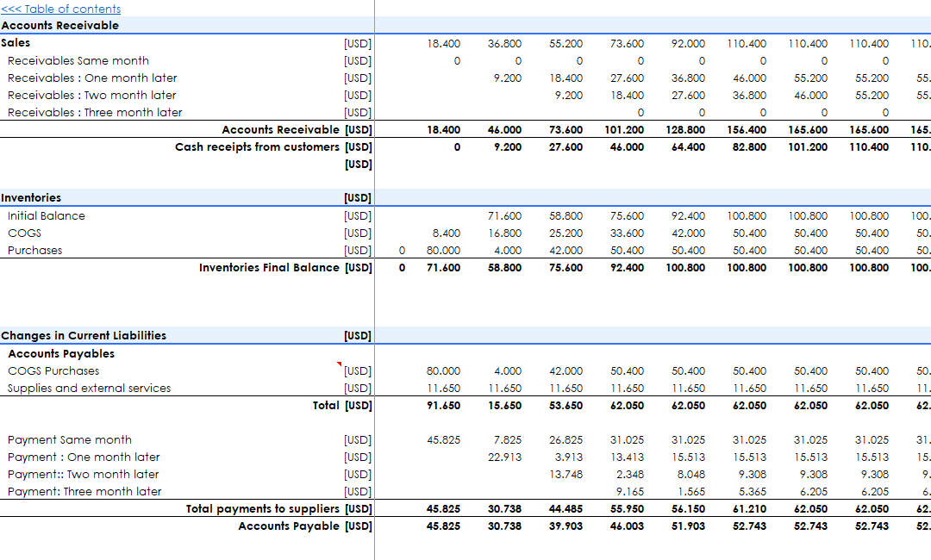Open the Table of contents link
The image size is (931, 560).
coord(60,9)
